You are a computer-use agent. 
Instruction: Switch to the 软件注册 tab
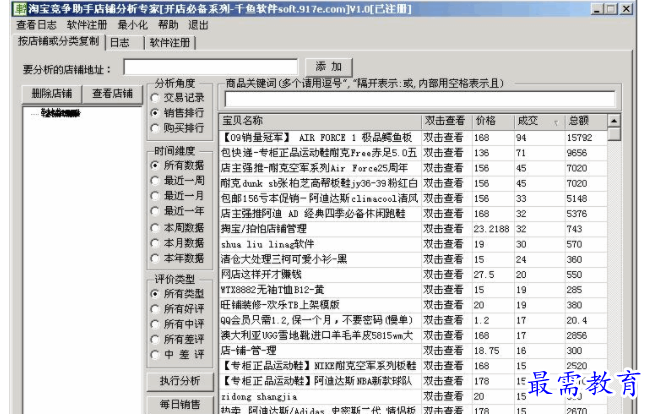tap(170, 43)
